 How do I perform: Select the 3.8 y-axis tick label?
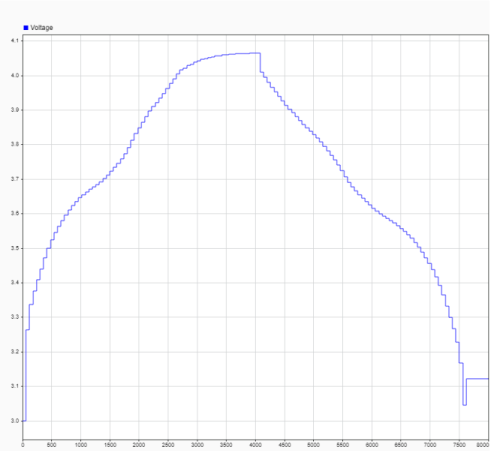15,144
